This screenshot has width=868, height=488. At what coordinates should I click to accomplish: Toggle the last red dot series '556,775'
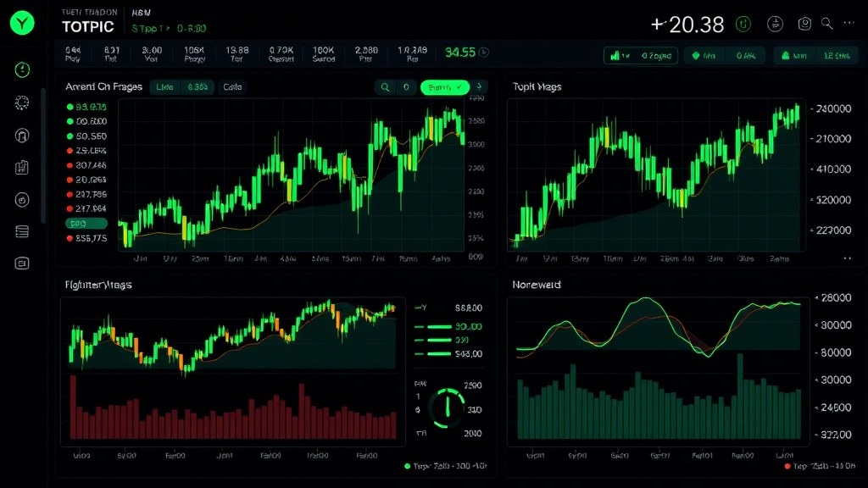87,238
